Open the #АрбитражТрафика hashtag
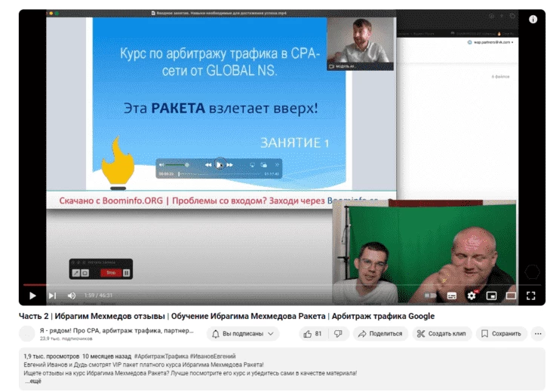The image size is (550, 392). point(161,357)
